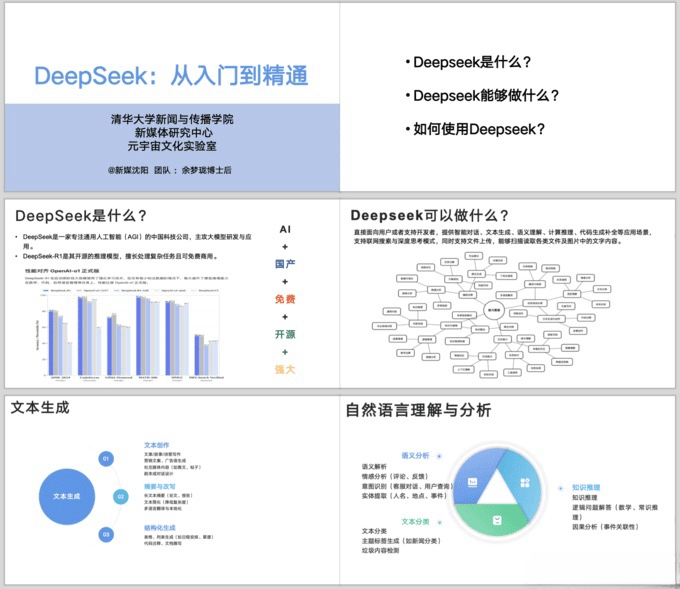Screen dimensions: 680x589
Task: Click the 性能对齐 OpenAI-o1 正式版 caption
Action: tap(62, 271)
